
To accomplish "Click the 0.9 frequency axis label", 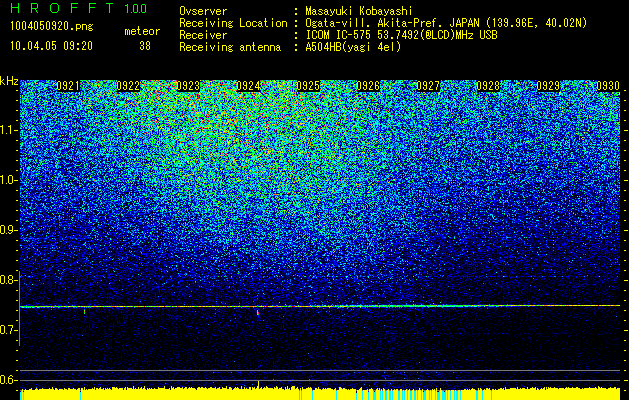I will pos(7,230).
